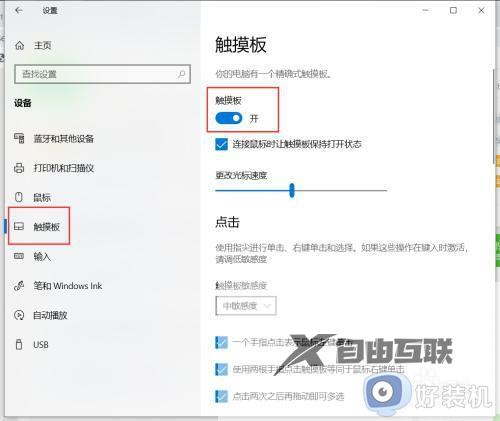Image resolution: width=500 pixels, height=421 pixels.
Task: Go back using the back arrow
Action: 19,10
